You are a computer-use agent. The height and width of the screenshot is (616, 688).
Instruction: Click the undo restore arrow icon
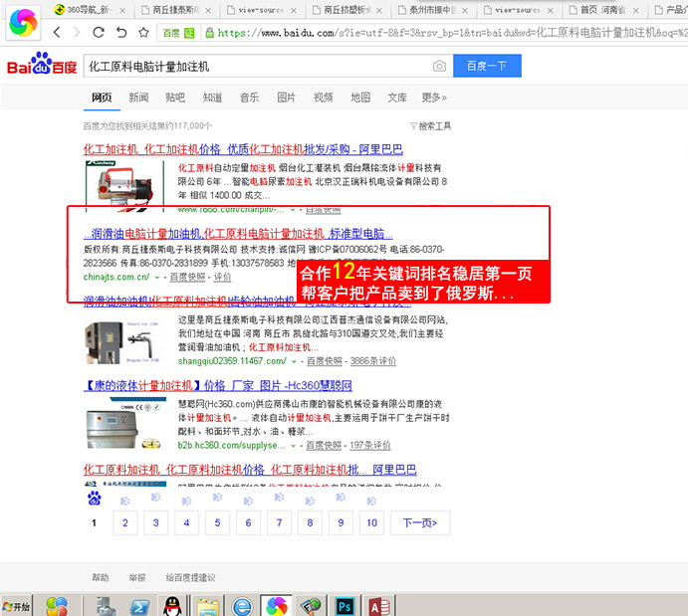tap(121, 33)
